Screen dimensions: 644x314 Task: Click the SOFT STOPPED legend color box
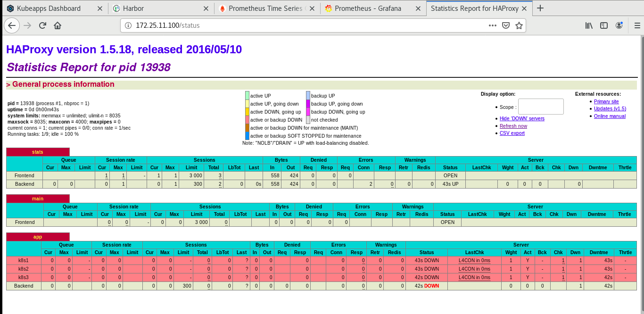click(247, 136)
